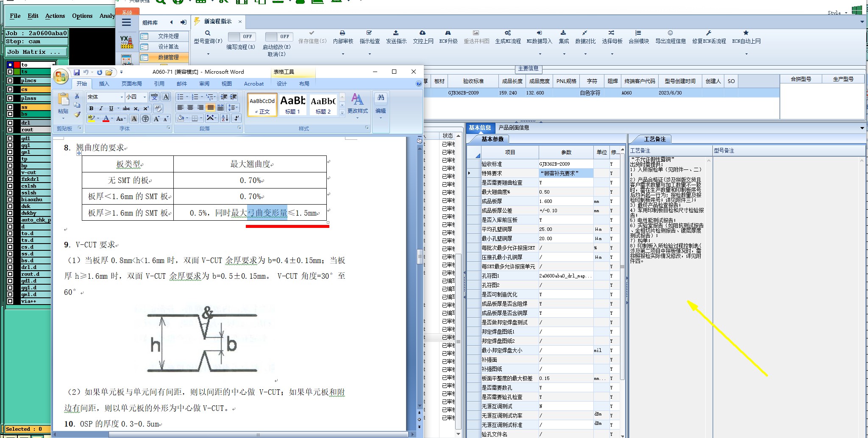
Task: Grow the font size in Word
Action: click(156, 119)
